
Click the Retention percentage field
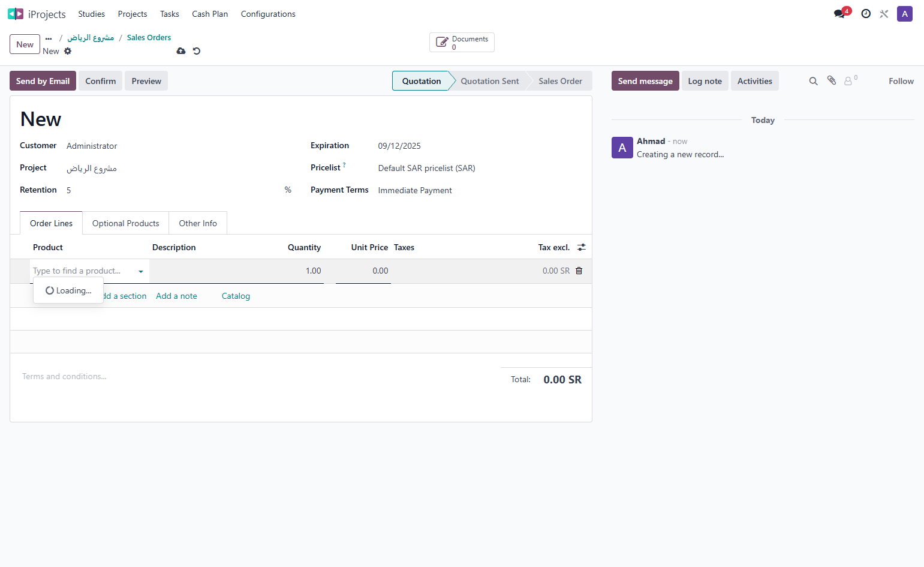coord(174,190)
